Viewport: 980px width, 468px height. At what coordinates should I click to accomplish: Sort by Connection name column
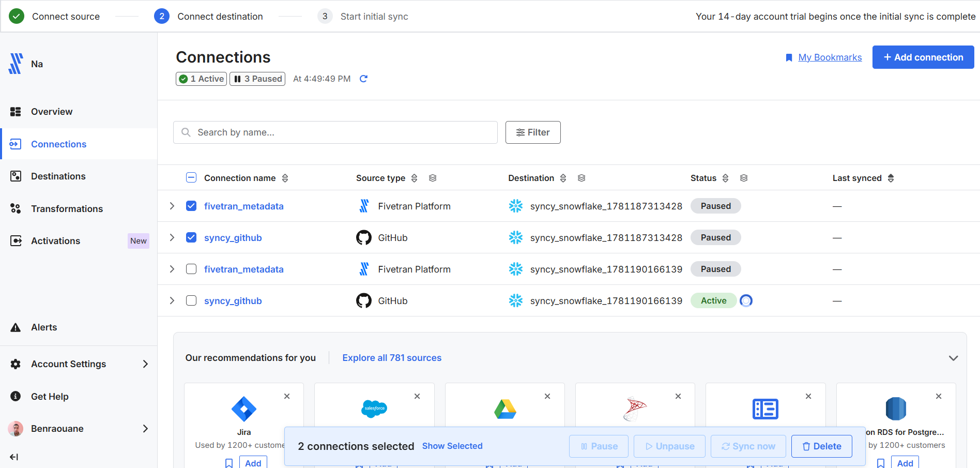285,178
